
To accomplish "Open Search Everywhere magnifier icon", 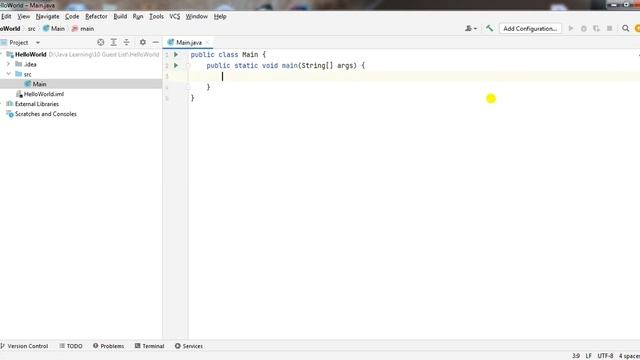I will point(625,28).
